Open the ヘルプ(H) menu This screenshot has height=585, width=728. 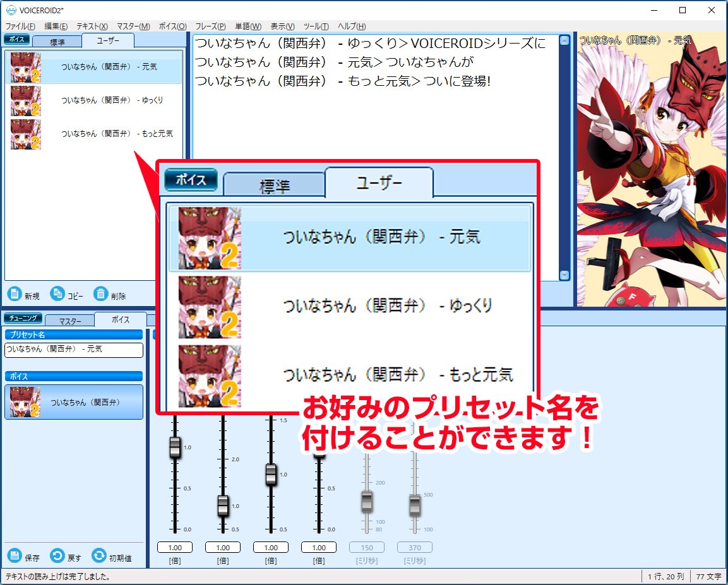[x=352, y=27]
